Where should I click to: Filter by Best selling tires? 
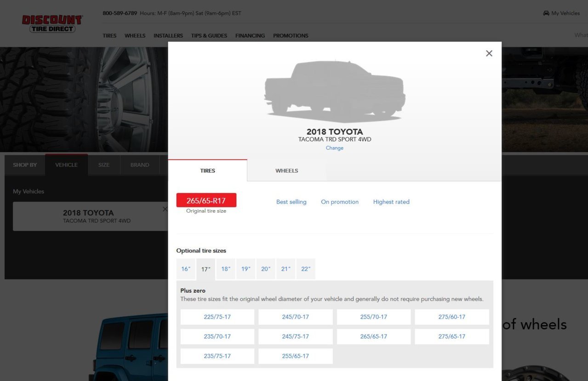pyautogui.click(x=291, y=202)
